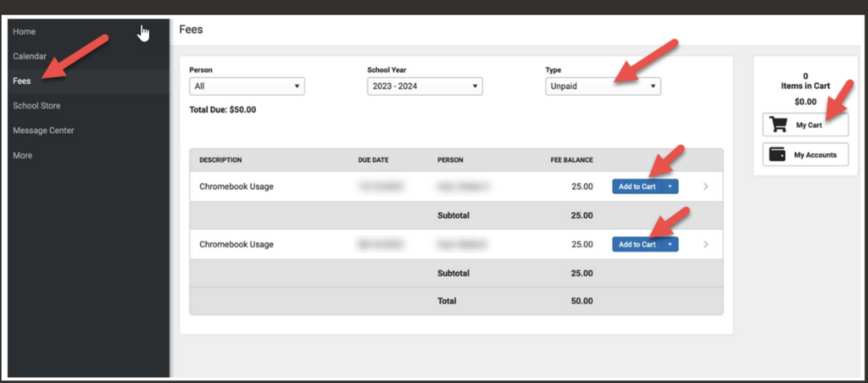The image size is (868, 383).
Task: Click the Total Due: $50.00 text
Action: coord(223,109)
